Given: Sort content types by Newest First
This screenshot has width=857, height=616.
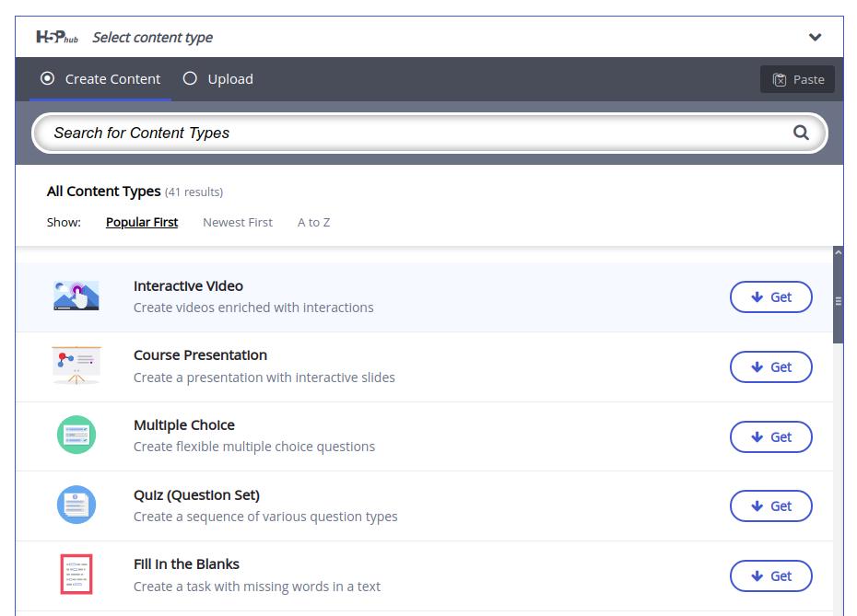Looking at the screenshot, I should click(238, 222).
